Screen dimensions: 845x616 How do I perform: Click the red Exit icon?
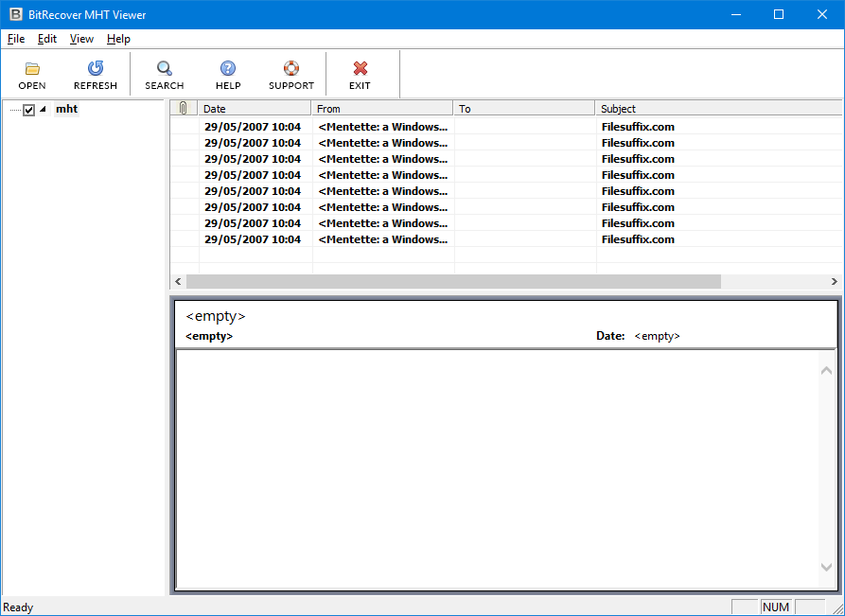[x=360, y=68]
